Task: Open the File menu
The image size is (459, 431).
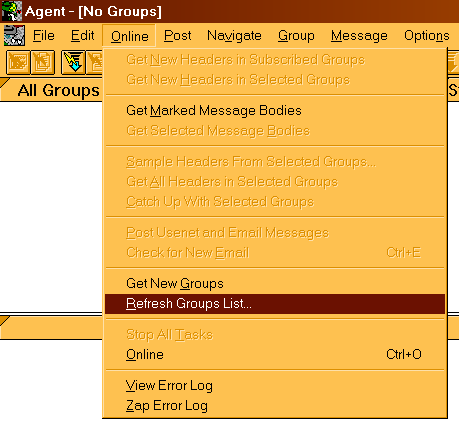Action: [x=44, y=36]
